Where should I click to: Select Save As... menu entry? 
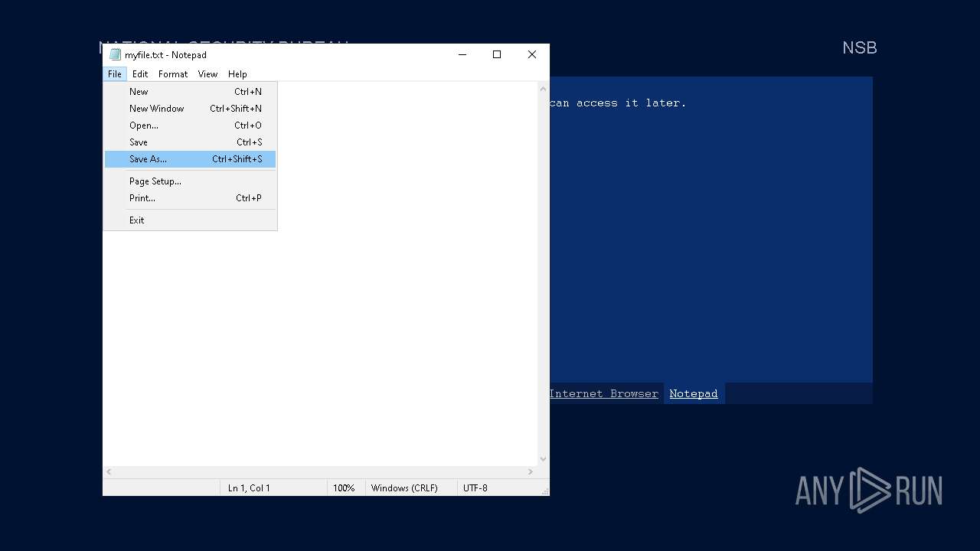190,159
